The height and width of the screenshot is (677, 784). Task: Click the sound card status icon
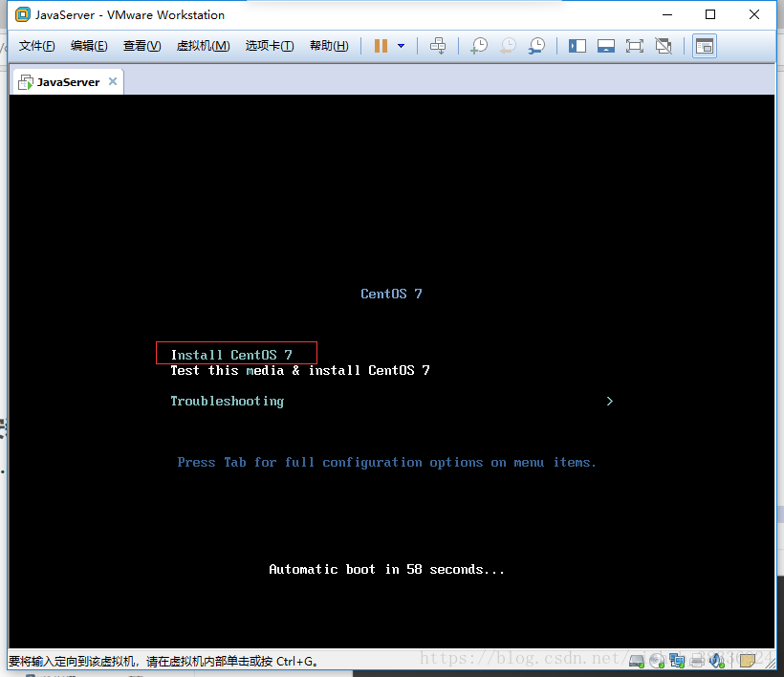pos(716,661)
